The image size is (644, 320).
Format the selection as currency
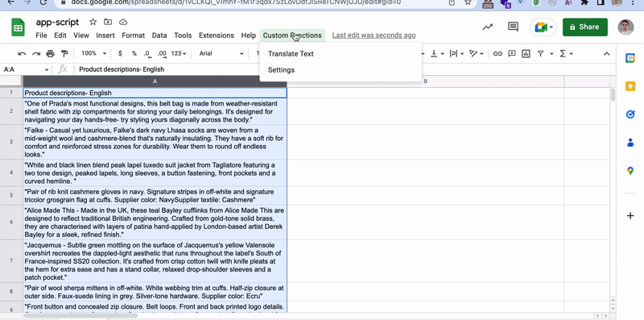click(120, 53)
